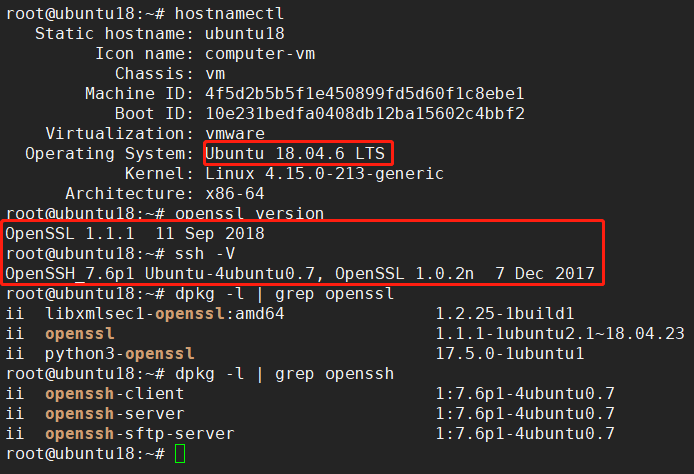
Task: Click the Boot ID hash value
Action: coord(365,113)
